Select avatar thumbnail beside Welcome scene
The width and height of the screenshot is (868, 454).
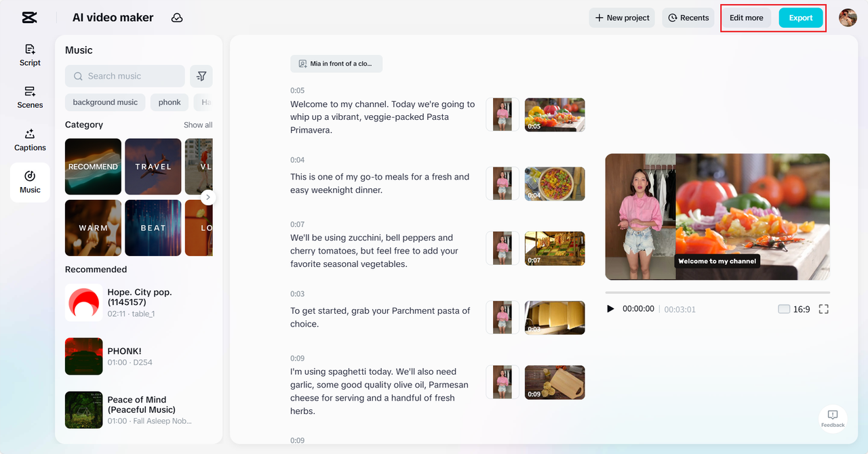tap(502, 115)
